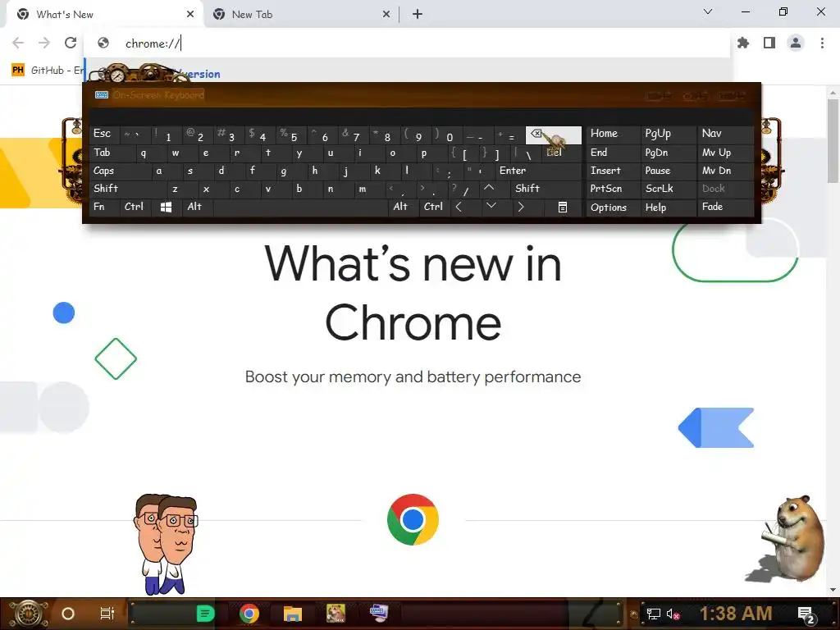Close the New Tab tab
Viewport: 840px width, 630px height.
[x=386, y=15]
